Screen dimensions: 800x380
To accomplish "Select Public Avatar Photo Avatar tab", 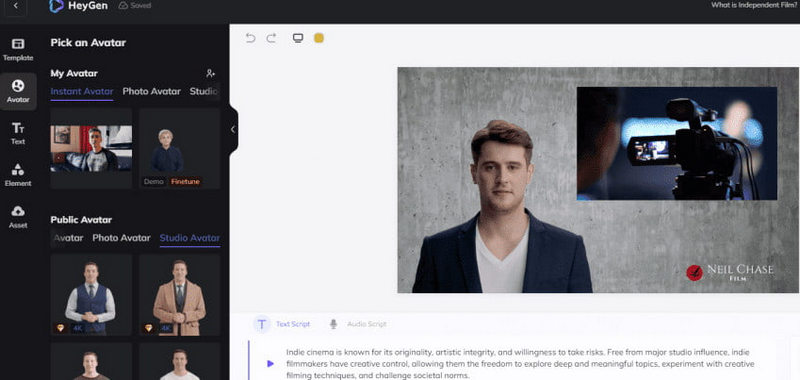I will [x=121, y=238].
